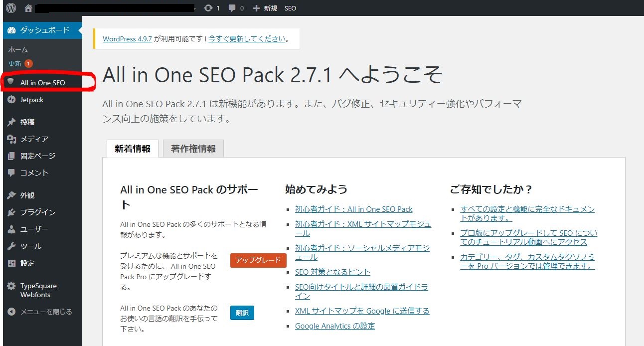Click the プラグイン plug icon
This screenshot has height=346, width=644.
(11, 212)
